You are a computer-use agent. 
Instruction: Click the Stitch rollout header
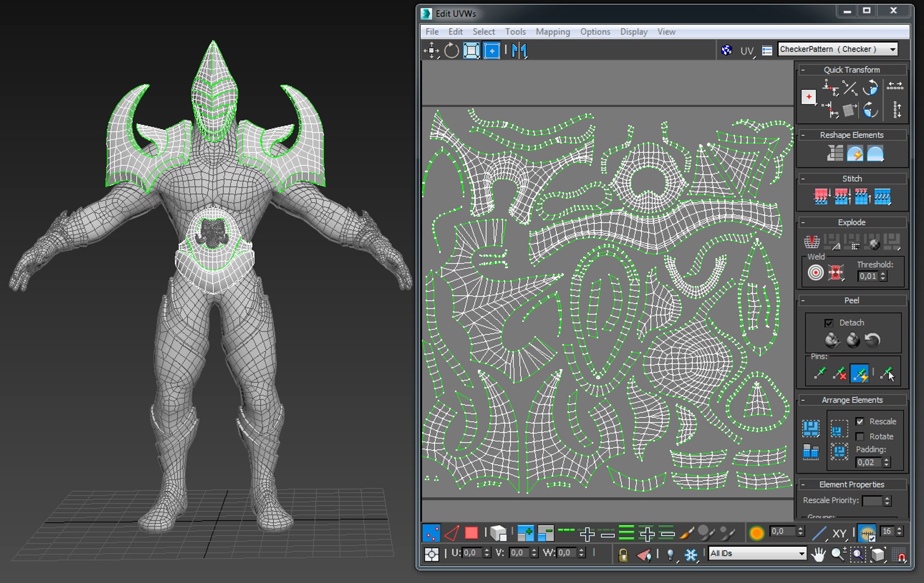pos(852,179)
